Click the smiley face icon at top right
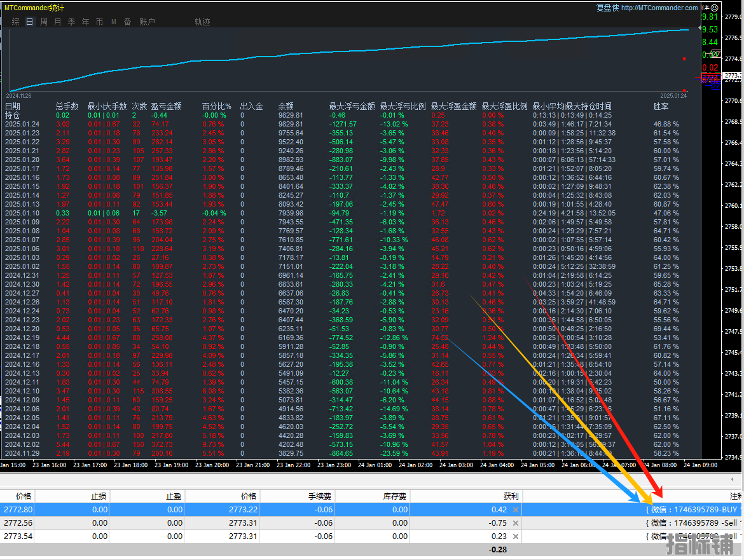Viewport: 744px width, 560px height. (x=715, y=8)
